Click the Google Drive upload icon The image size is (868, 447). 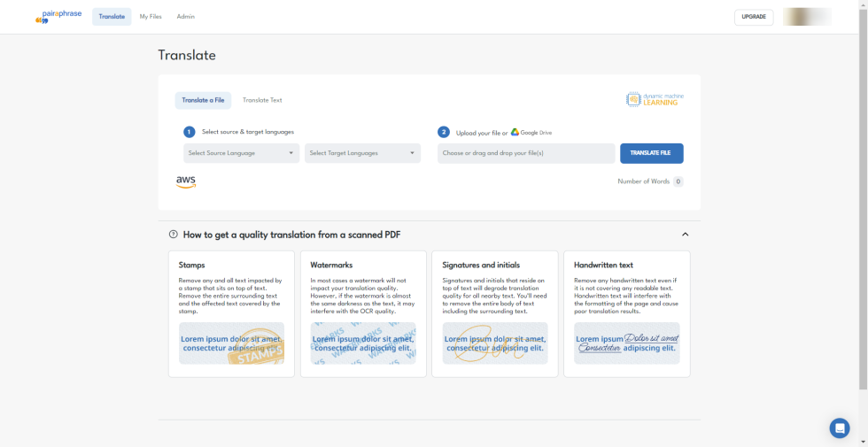coord(515,132)
